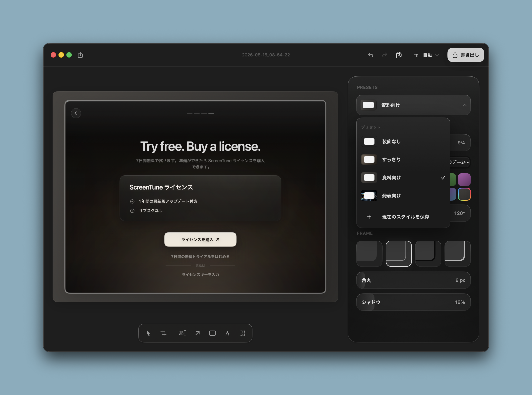Adjust the シャドウ shadow slider
Viewport: 532px width, 395px height.
(413, 302)
